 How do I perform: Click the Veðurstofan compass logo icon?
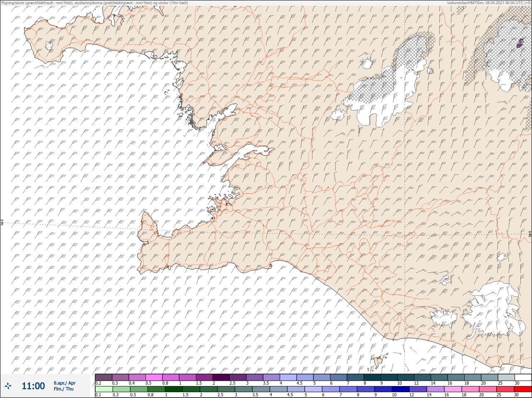pyautogui.click(x=8, y=386)
